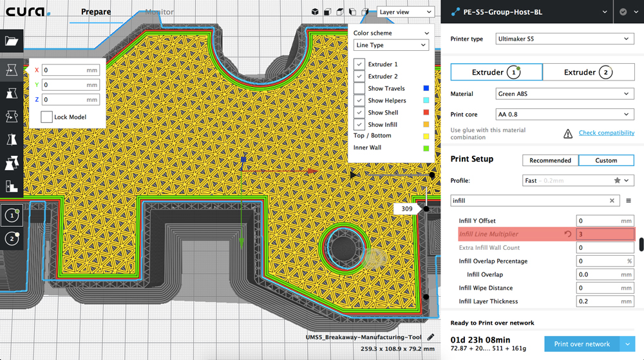Switch to the Prepare tab
This screenshot has width=644, height=360.
click(x=95, y=12)
